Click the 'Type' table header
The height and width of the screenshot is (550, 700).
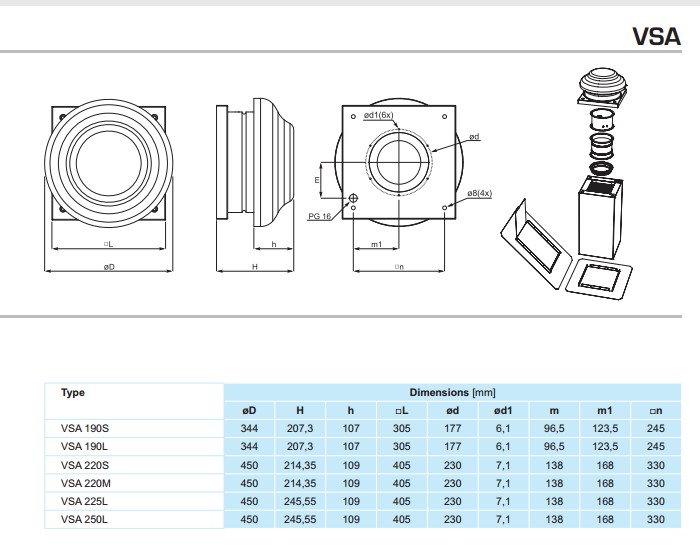click(73, 392)
